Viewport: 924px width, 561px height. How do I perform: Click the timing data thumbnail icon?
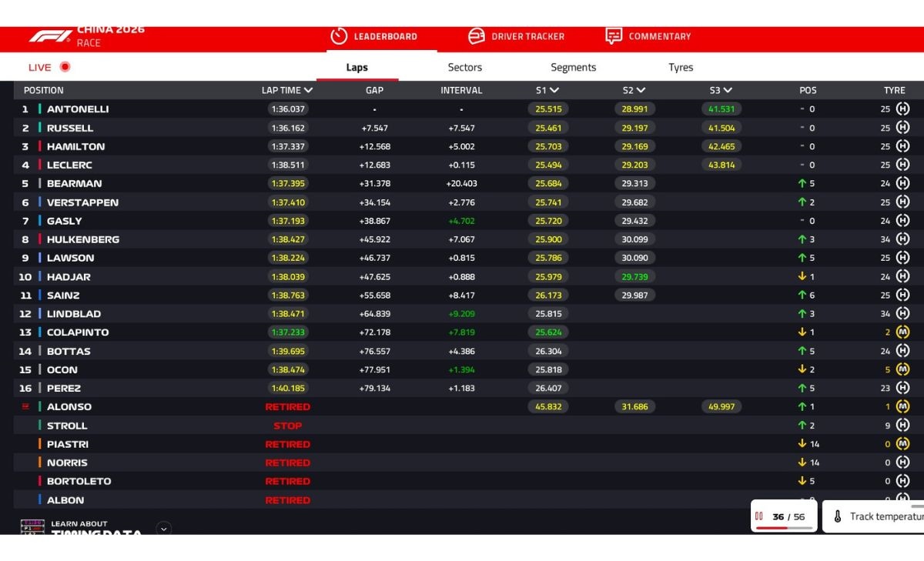pyautogui.click(x=32, y=527)
